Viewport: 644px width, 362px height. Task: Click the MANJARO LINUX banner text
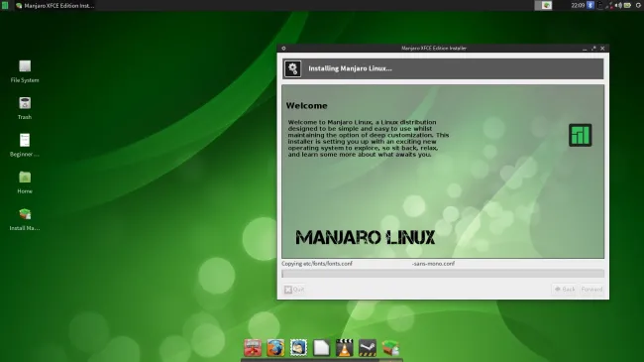point(366,237)
